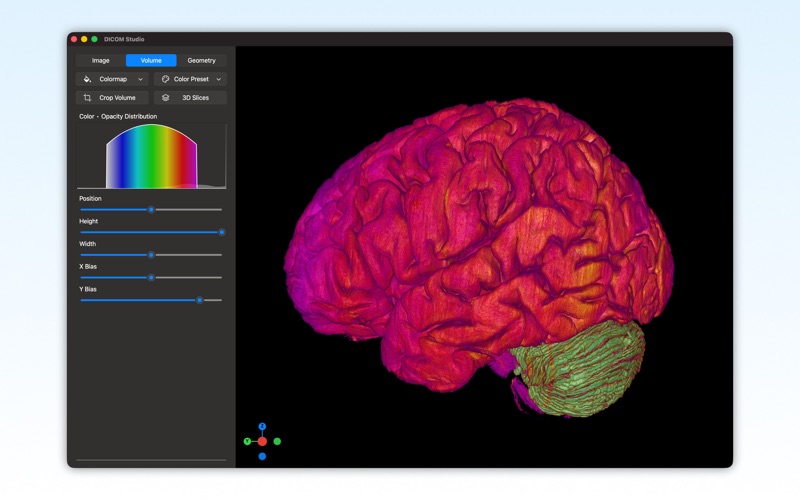
Task: Click the "Color - Opacity Distribution" label
Action: pyautogui.click(x=118, y=116)
